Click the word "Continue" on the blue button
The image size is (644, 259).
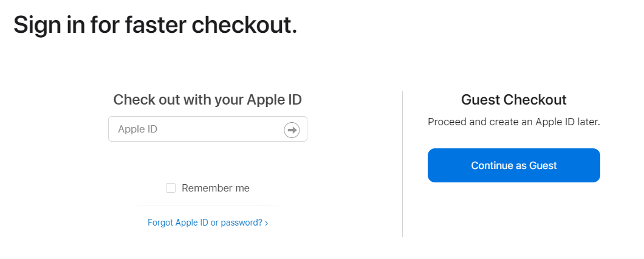493,165
